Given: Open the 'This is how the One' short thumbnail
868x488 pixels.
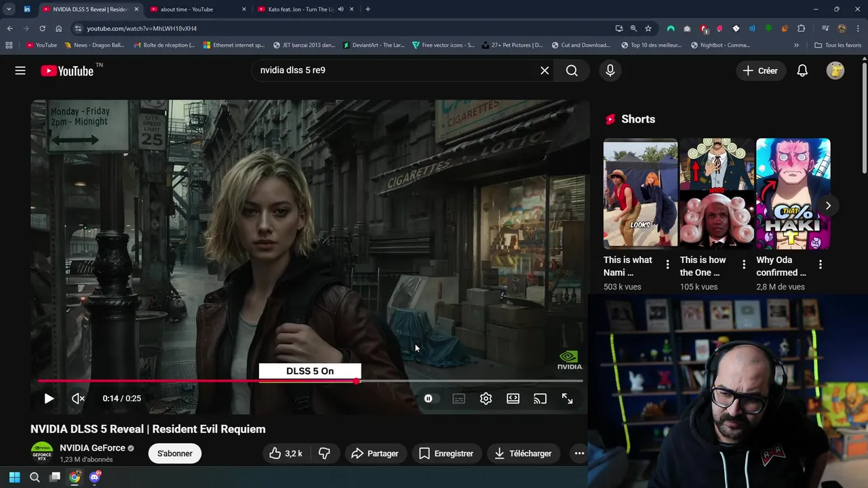Looking at the screenshot, I should pos(717,193).
